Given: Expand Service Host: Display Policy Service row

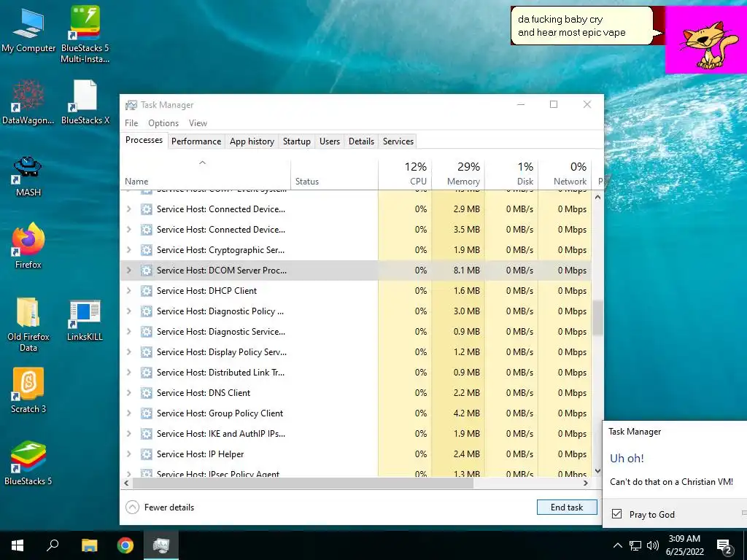Looking at the screenshot, I should pyautogui.click(x=128, y=352).
